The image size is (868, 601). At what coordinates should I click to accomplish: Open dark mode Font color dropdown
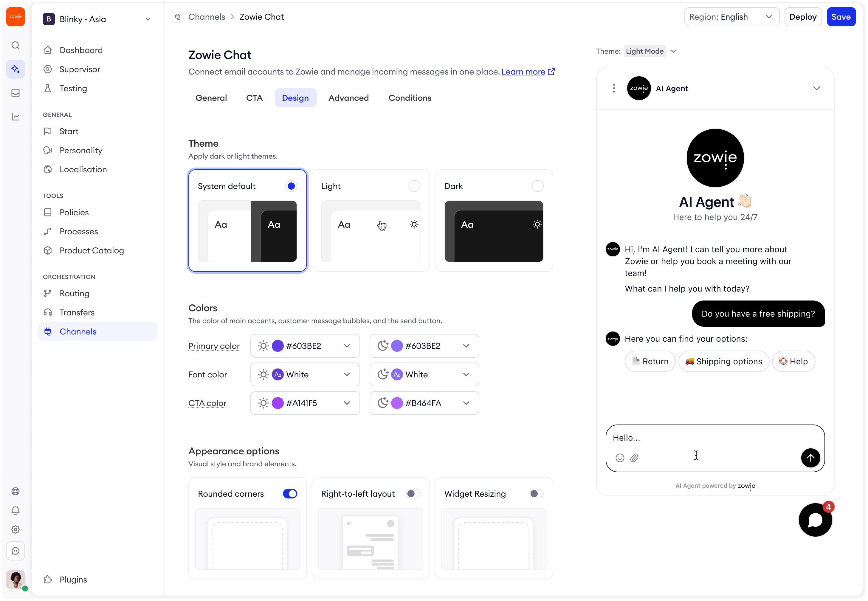click(424, 375)
